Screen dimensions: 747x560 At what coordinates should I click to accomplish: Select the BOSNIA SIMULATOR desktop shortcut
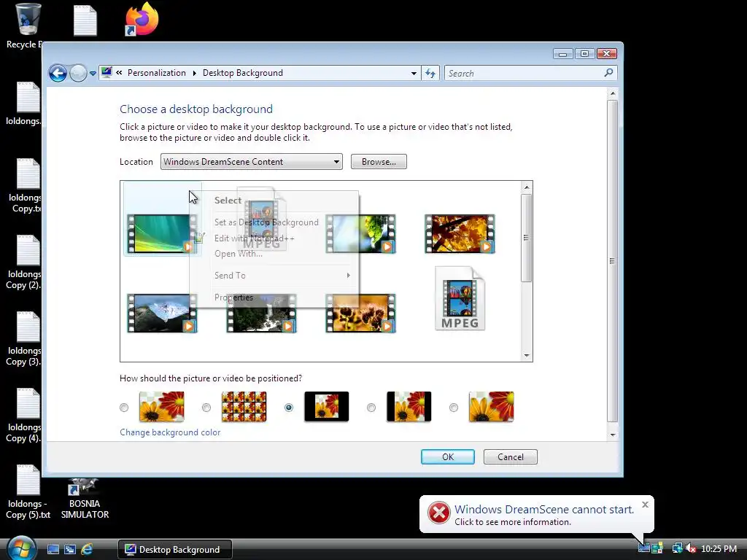[x=85, y=499]
